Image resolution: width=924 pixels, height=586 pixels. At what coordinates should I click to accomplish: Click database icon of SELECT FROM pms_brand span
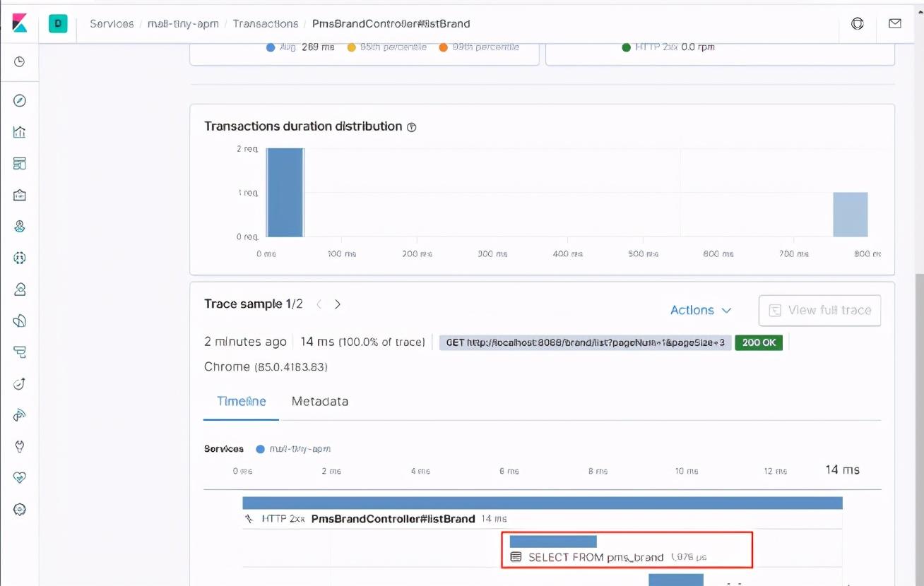516,557
